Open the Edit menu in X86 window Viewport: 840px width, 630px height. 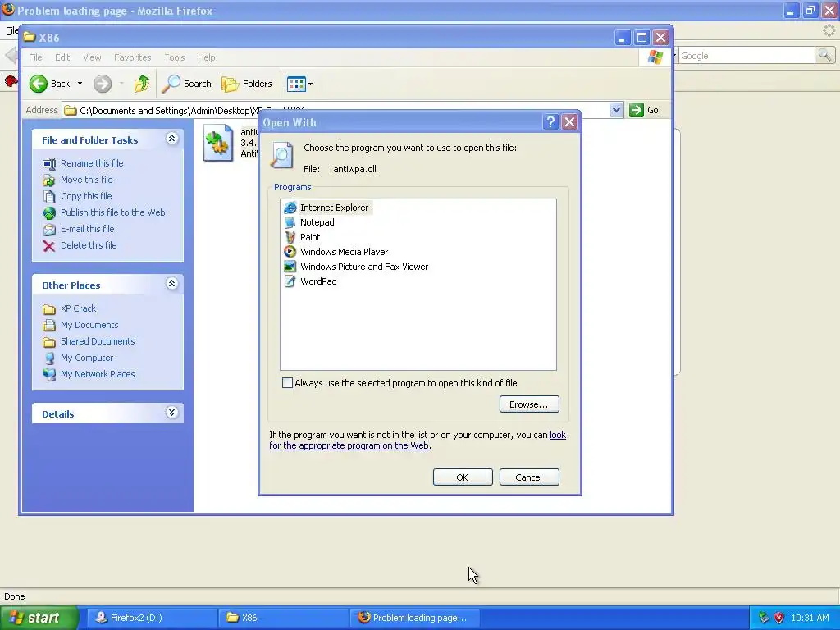[x=62, y=57]
